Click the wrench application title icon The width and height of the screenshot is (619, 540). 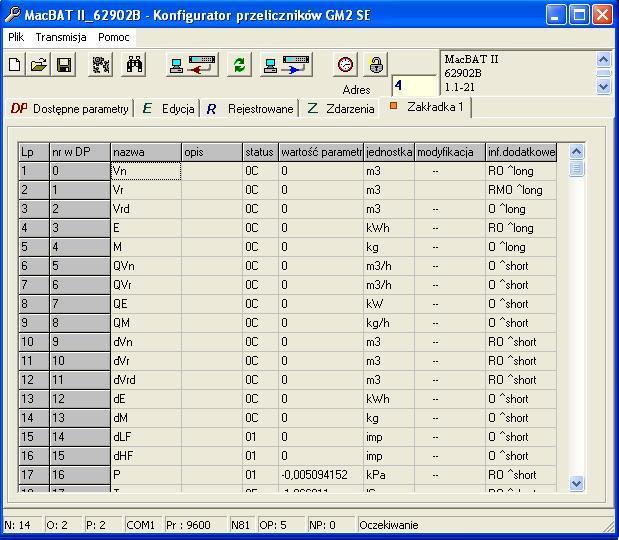point(13,15)
